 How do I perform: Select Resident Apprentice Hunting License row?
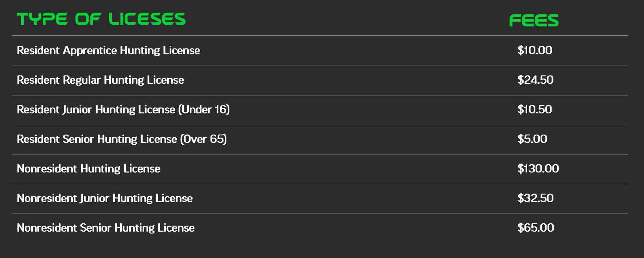320,51
